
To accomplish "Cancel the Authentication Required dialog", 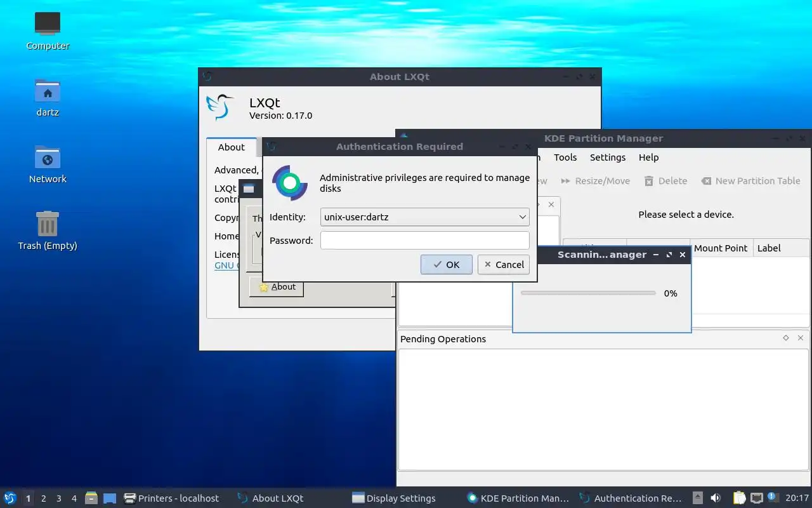I will pyautogui.click(x=504, y=264).
